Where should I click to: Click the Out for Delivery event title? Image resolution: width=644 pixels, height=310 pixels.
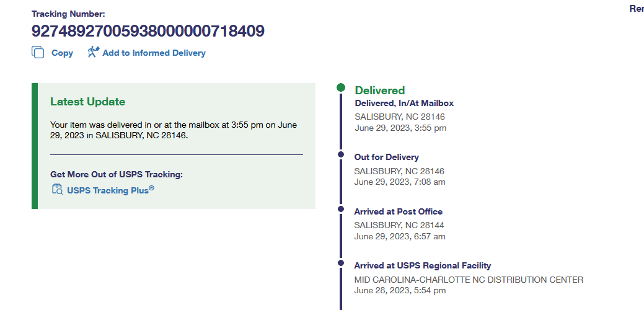[x=386, y=157]
